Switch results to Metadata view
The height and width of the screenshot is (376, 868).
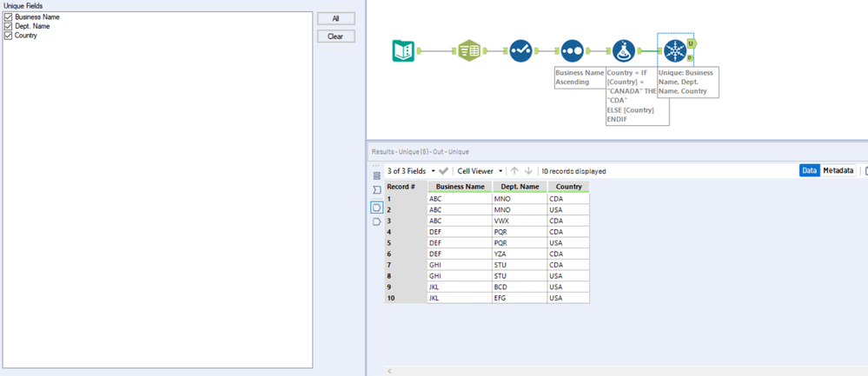tap(838, 171)
